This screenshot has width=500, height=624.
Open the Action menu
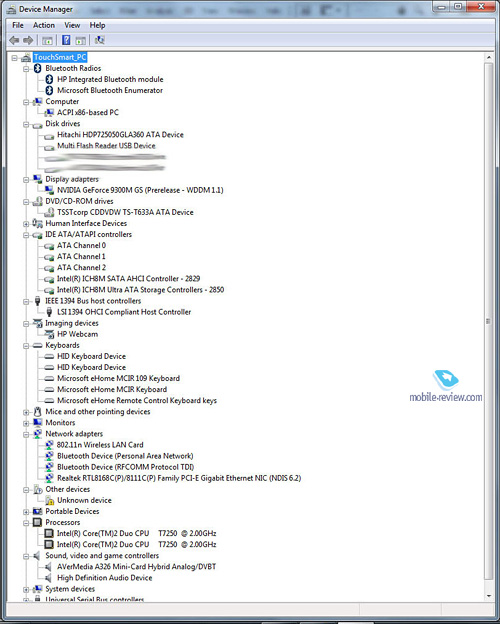[44, 25]
